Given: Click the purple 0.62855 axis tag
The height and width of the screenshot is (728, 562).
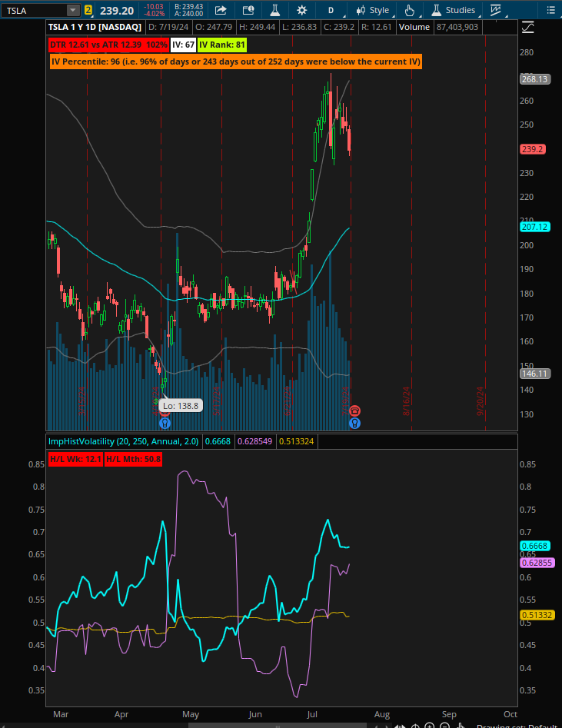Looking at the screenshot, I should (537, 563).
